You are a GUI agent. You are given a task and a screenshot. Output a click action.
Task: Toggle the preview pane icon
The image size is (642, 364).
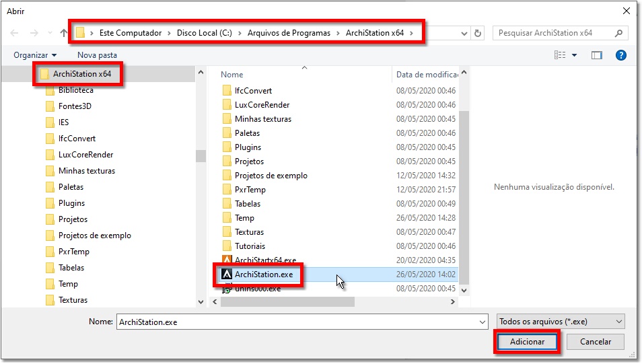596,55
